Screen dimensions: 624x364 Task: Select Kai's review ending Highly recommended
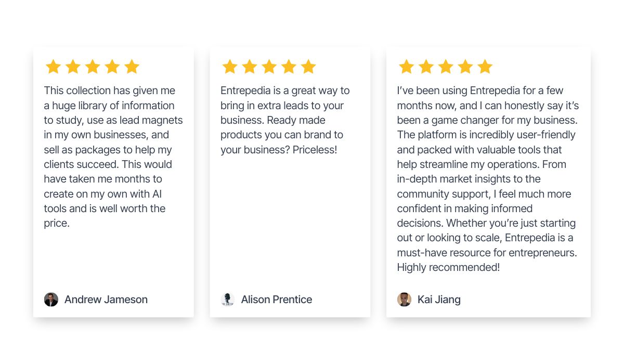pyautogui.click(x=488, y=179)
